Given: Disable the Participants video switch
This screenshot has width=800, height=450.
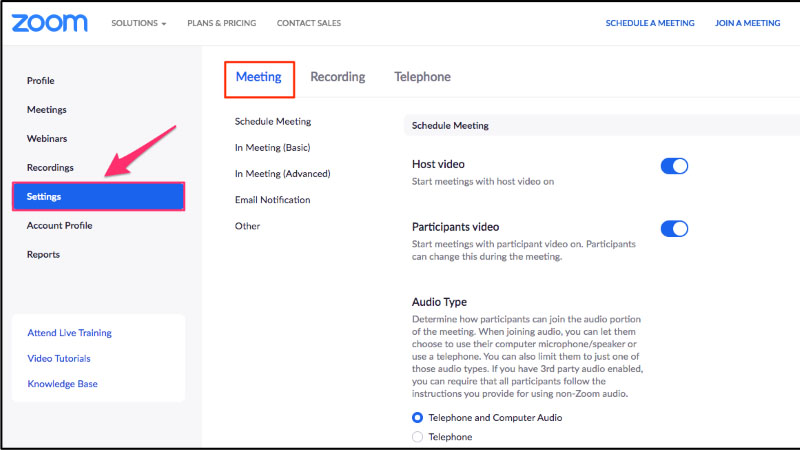Looking at the screenshot, I should [x=674, y=228].
